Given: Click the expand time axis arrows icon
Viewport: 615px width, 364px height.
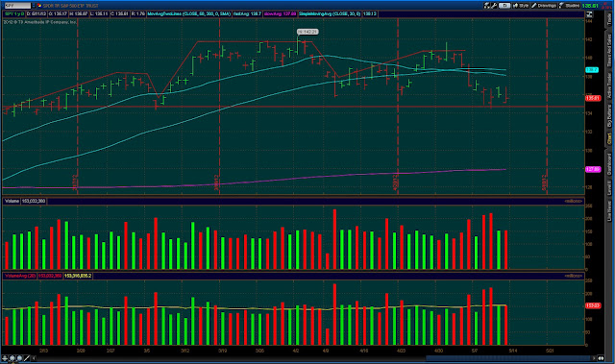Looking at the screenshot, I should click(x=601, y=358).
